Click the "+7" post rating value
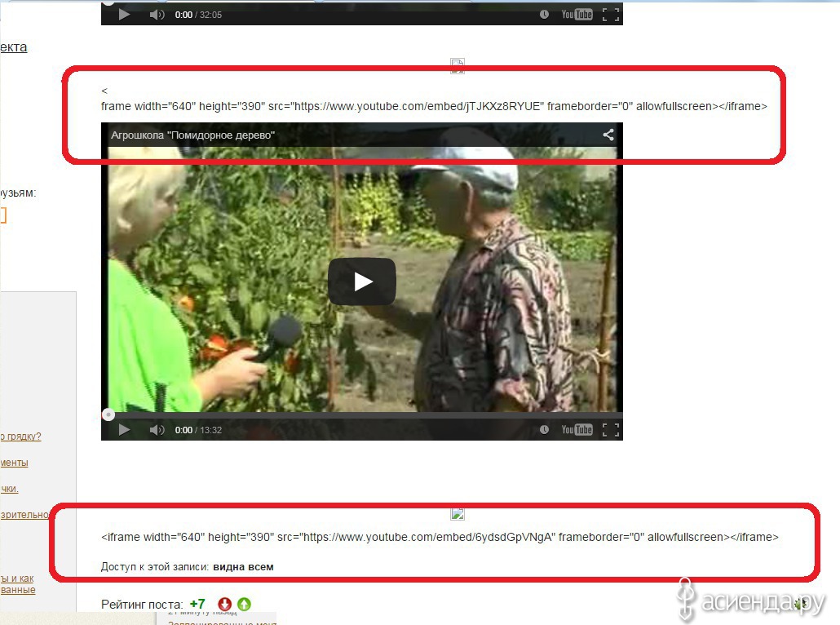 (x=197, y=604)
